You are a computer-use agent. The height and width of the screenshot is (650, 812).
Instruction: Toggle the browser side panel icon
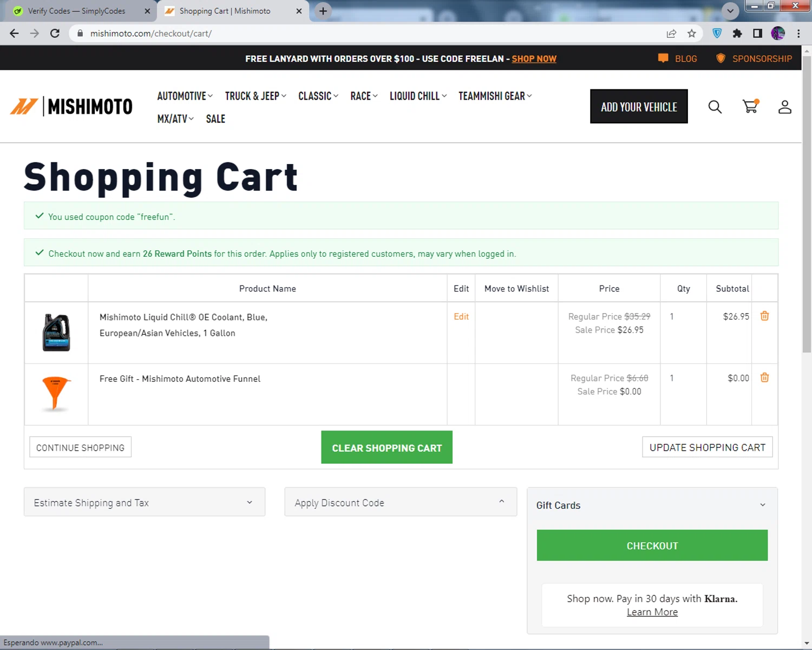[x=757, y=34]
